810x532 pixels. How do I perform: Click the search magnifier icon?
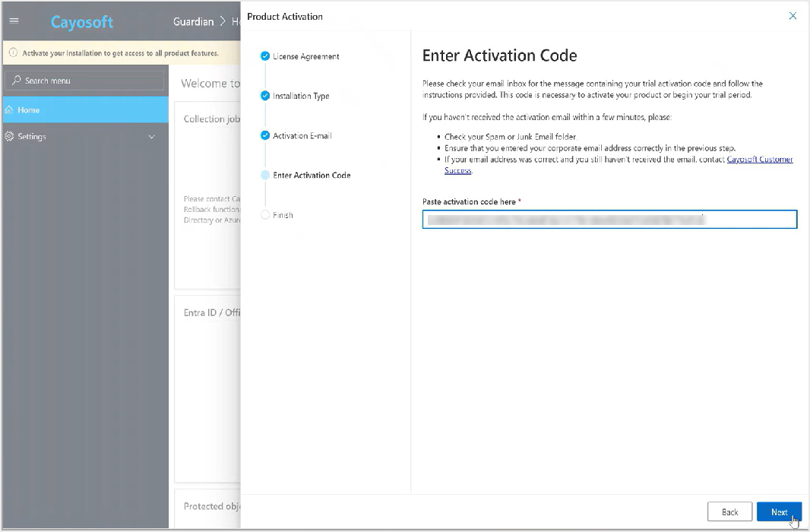(x=17, y=81)
